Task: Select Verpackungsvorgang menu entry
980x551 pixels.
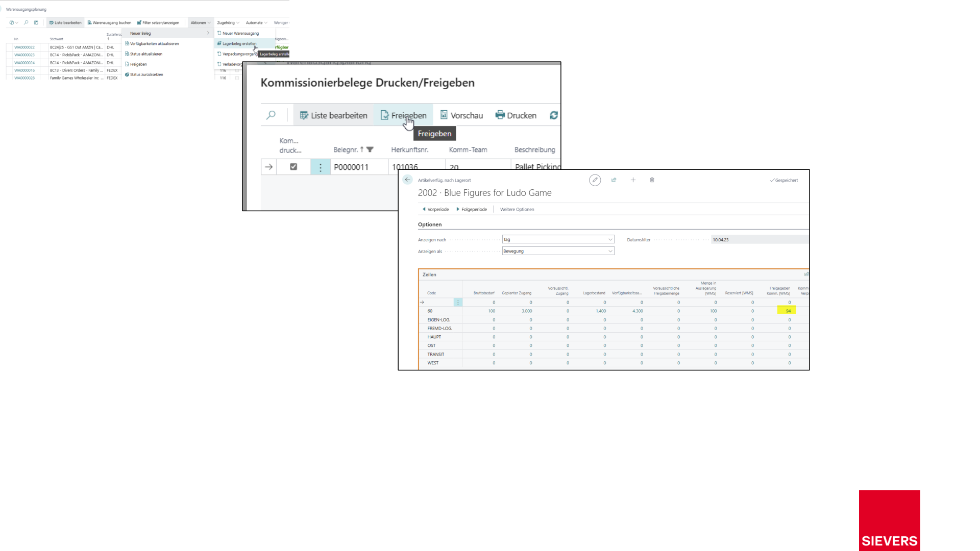Action: click(x=237, y=54)
